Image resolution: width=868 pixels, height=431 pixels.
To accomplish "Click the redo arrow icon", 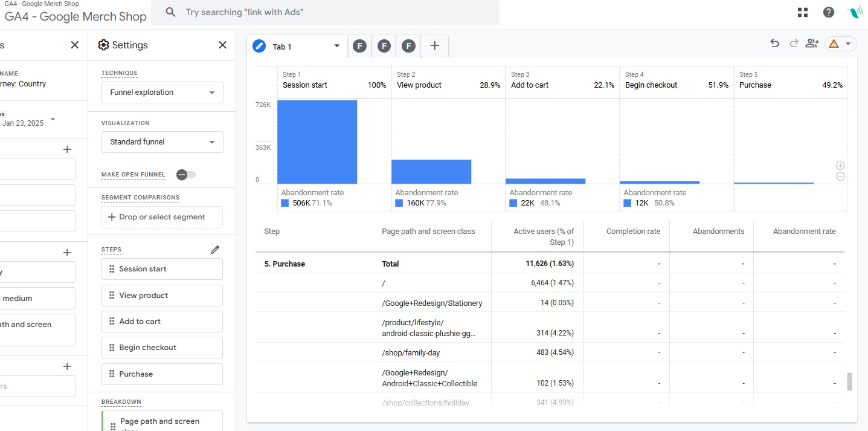I will 794,43.
